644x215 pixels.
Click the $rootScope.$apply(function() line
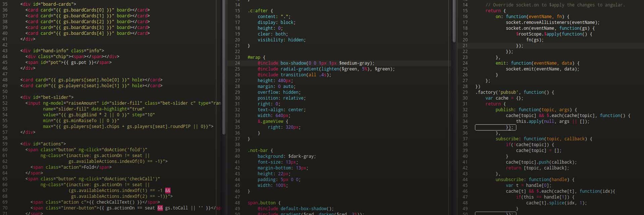[x=554, y=34]
